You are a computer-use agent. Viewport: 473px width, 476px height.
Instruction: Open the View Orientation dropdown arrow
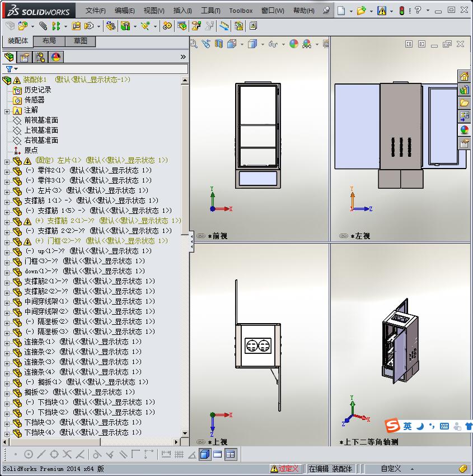pos(242,44)
